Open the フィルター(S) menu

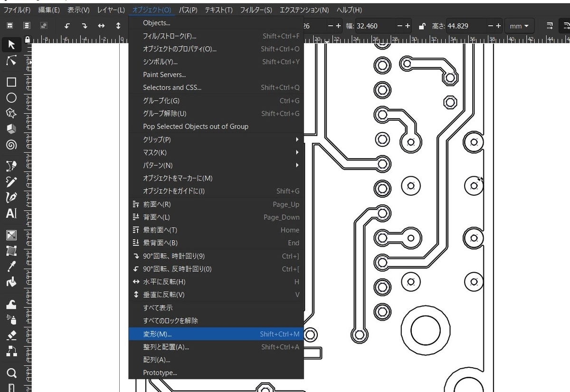256,10
